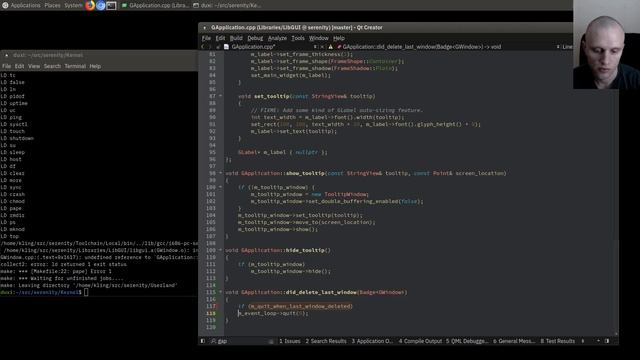Collapse the if block at line 100

(220, 187)
